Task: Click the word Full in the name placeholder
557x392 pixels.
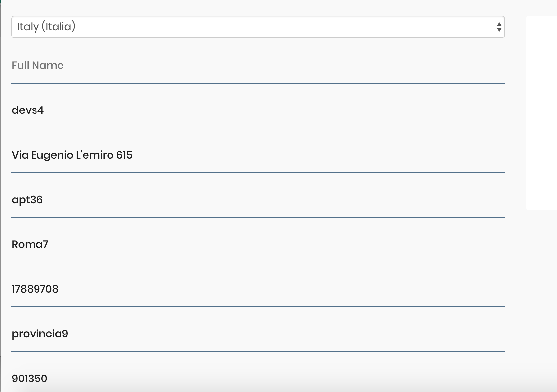Action: coord(20,66)
